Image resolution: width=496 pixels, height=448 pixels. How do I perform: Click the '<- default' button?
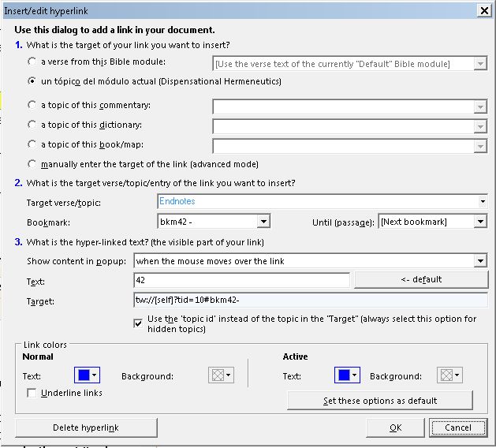pyautogui.click(x=421, y=280)
